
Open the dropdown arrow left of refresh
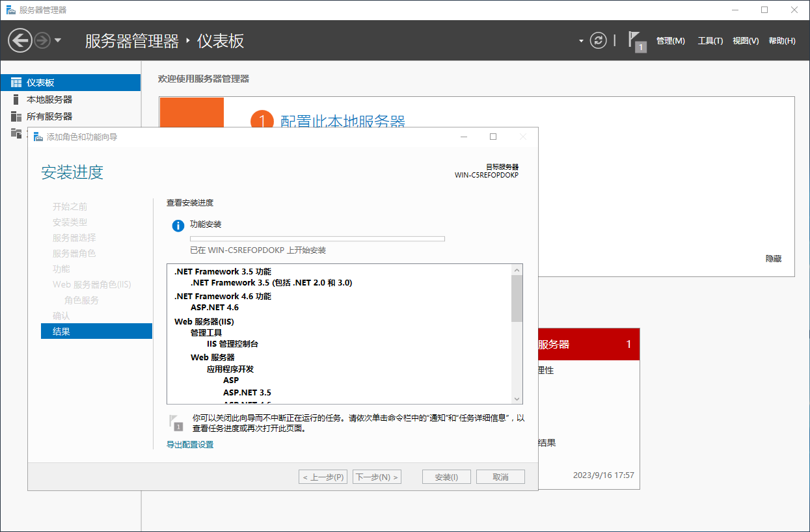[x=581, y=41]
